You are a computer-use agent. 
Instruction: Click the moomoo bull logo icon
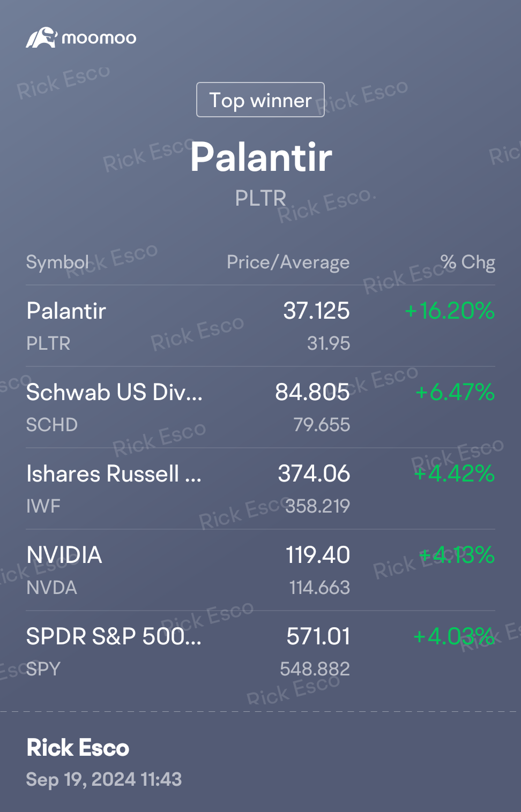pos(41,38)
